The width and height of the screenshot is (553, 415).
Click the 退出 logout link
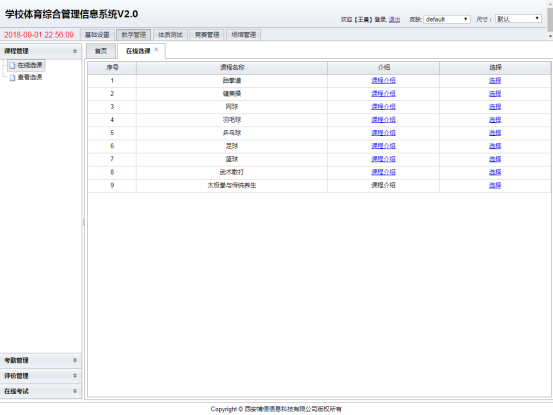coord(394,19)
